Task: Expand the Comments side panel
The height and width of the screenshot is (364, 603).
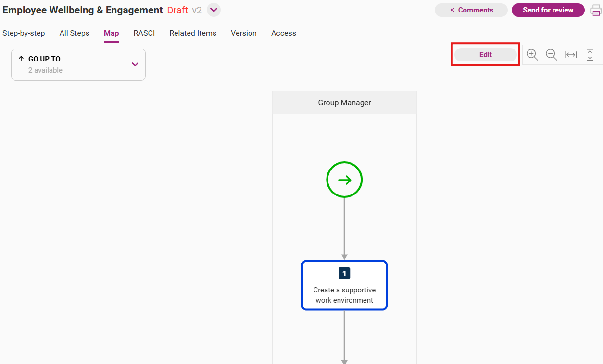Action: point(471,10)
